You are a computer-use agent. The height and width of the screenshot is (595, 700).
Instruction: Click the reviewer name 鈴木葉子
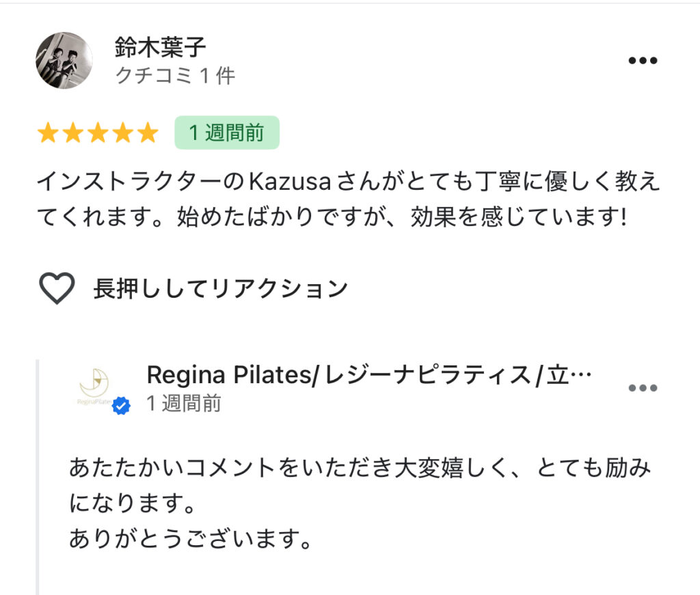(160, 47)
